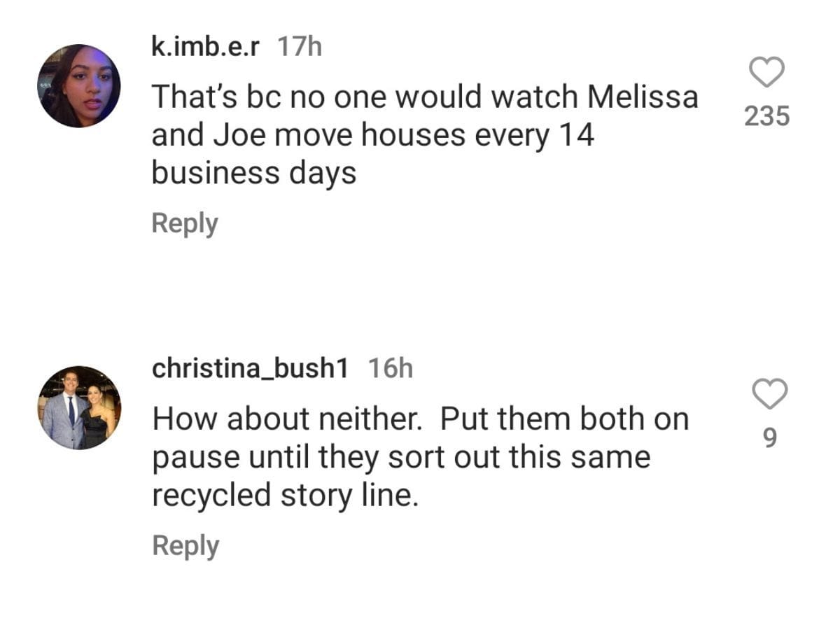Reply to christina_bush1's comment

coord(185,546)
